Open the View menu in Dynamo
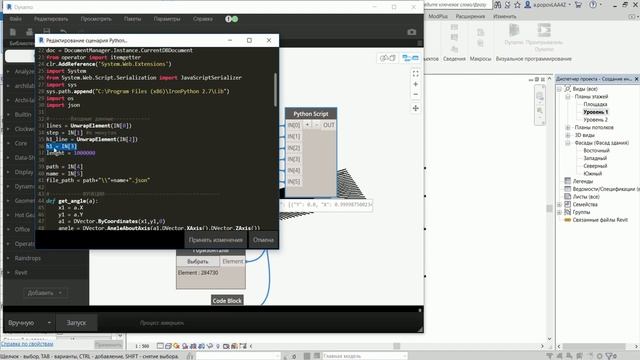Image resolution: width=640 pixels, height=360 pixels. (x=96, y=19)
